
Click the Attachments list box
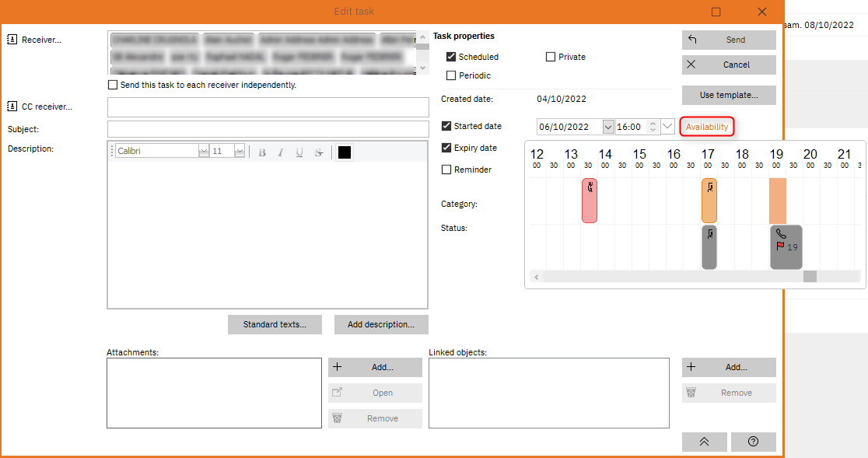click(x=214, y=393)
